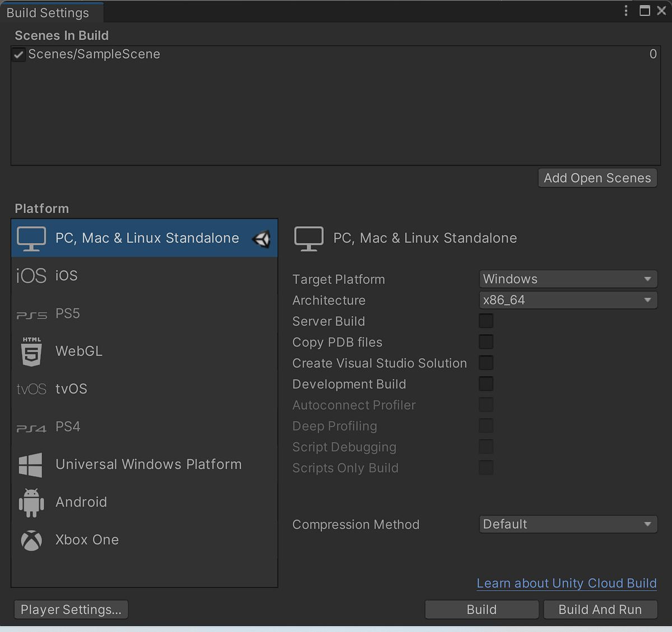Screen dimensions: 672x632
Task: Uncheck Scenes/SampleScene in the build list
Action: 18,54
